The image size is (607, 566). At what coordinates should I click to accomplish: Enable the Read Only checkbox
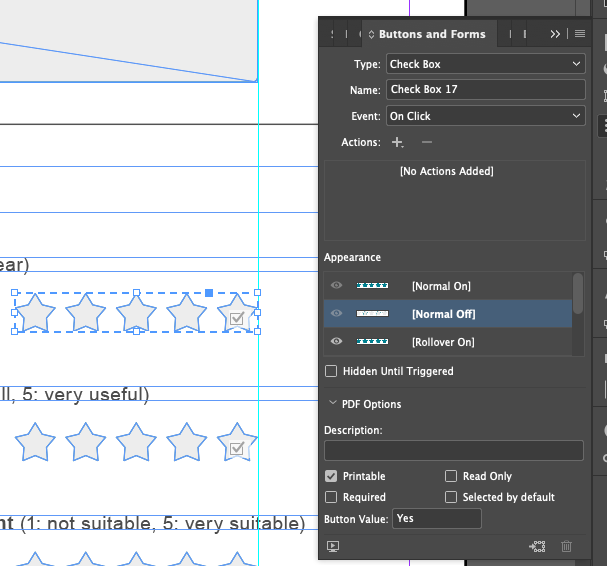pos(452,477)
